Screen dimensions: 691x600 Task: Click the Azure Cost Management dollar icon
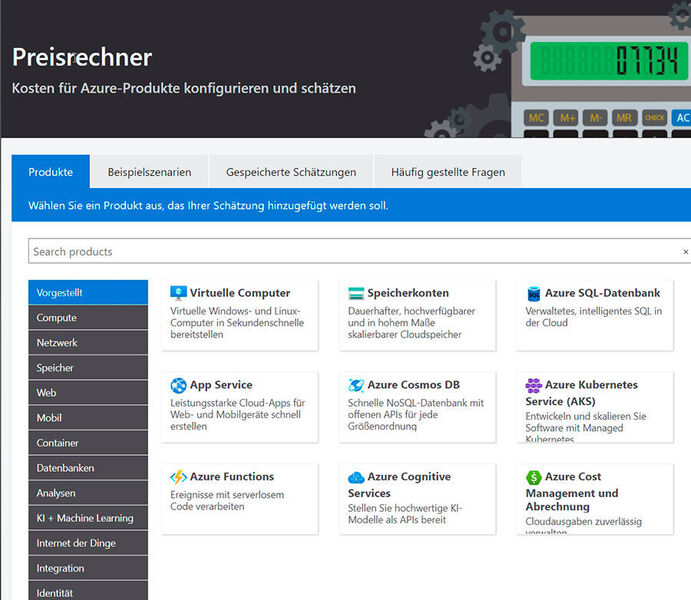[x=534, y=477]
